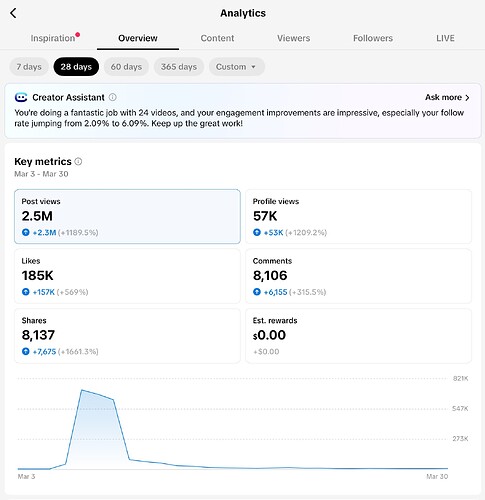Click the peak of the views chart

click(82, 390)
